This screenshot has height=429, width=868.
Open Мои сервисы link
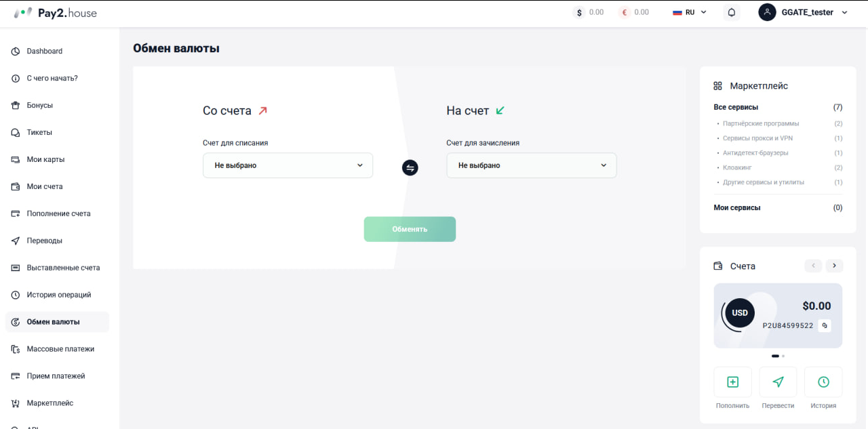pos(737,208)
